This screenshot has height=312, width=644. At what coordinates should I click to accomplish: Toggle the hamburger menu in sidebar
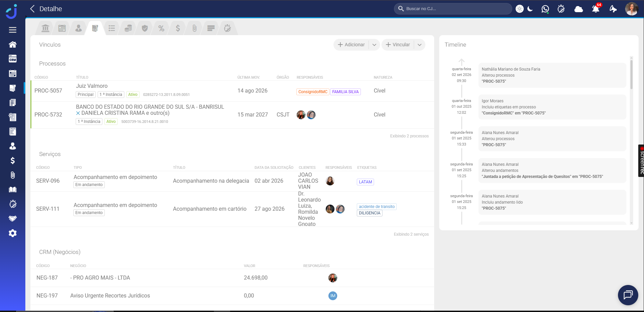click(13, 30)
